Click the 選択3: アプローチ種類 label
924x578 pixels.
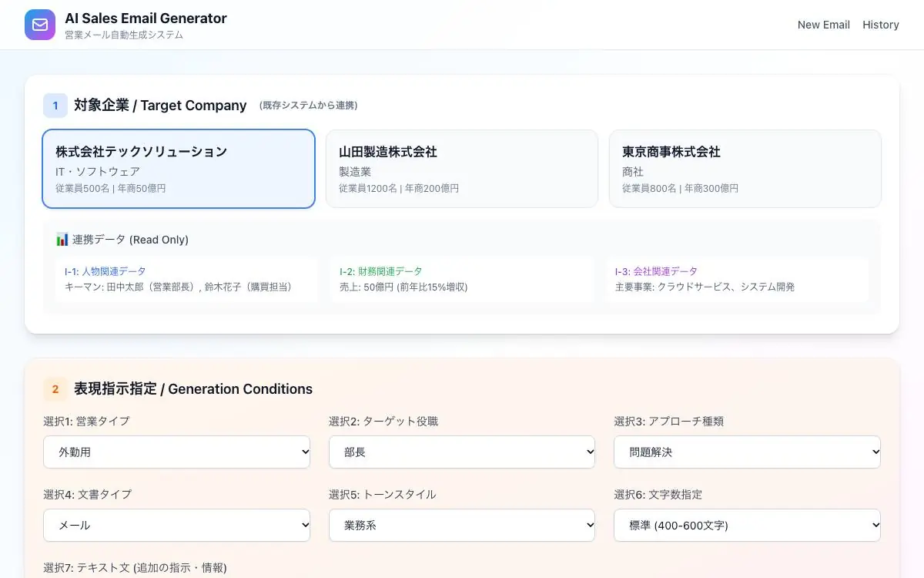coord(668,422)
